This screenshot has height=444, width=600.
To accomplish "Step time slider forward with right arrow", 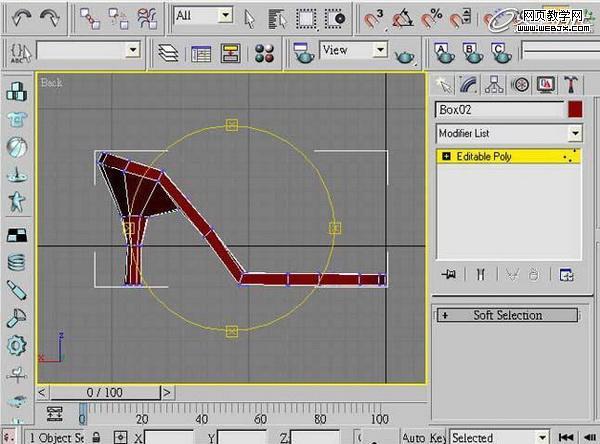I will tap(167, 393).
